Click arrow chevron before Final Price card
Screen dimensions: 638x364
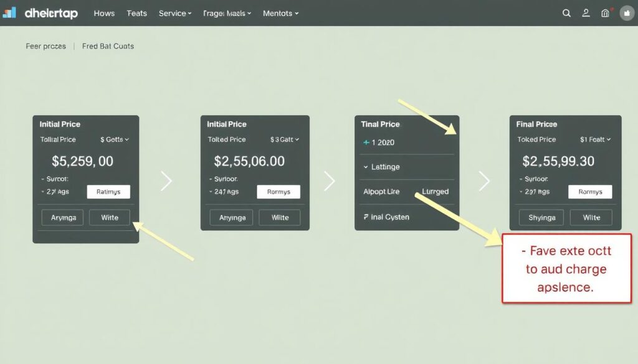pos(484,181)
